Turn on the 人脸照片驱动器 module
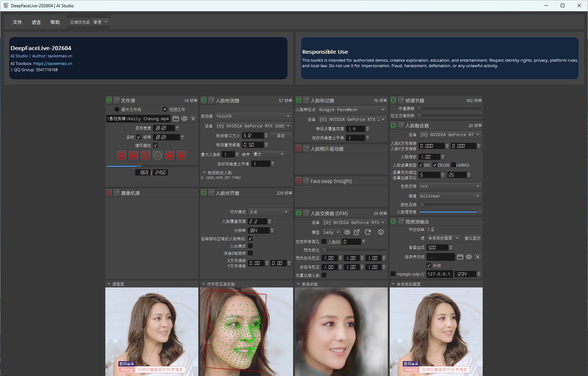588x376 pixels. coord(299,148)
